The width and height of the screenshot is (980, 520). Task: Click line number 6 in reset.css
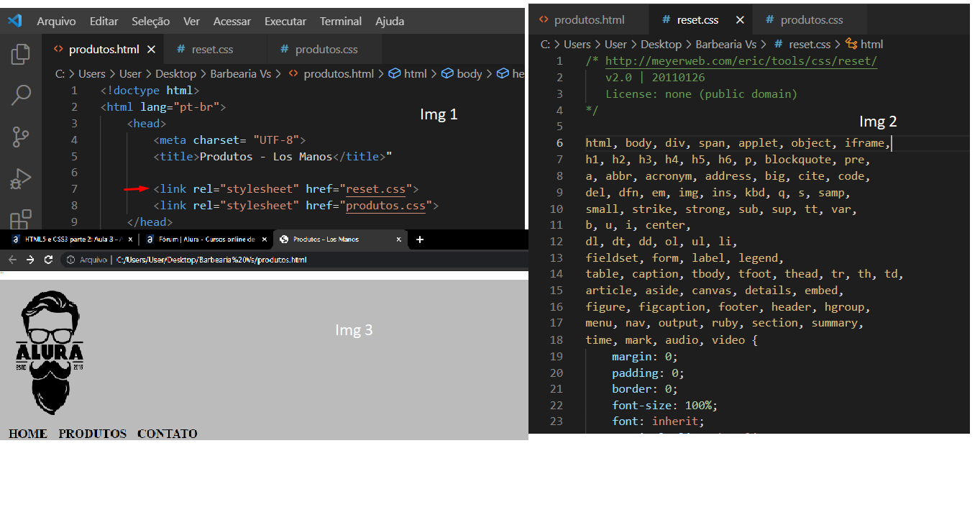(x=559, y=143)
